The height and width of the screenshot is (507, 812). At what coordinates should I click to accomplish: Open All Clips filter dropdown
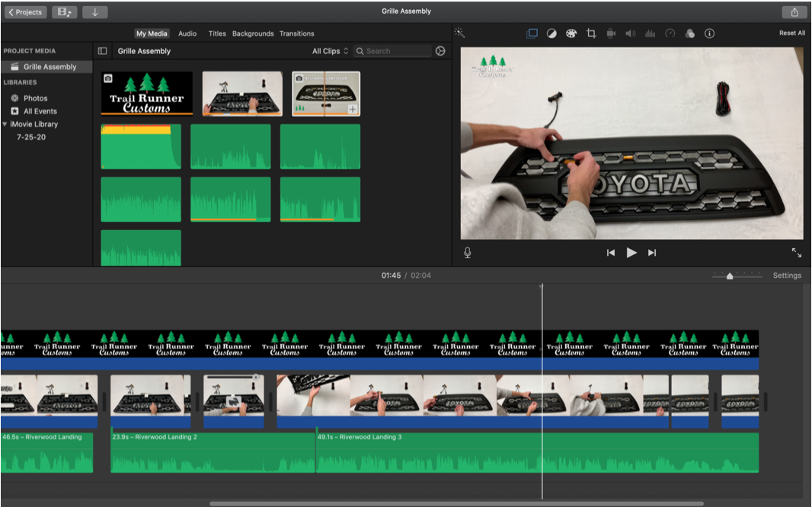tap(330, 51)
